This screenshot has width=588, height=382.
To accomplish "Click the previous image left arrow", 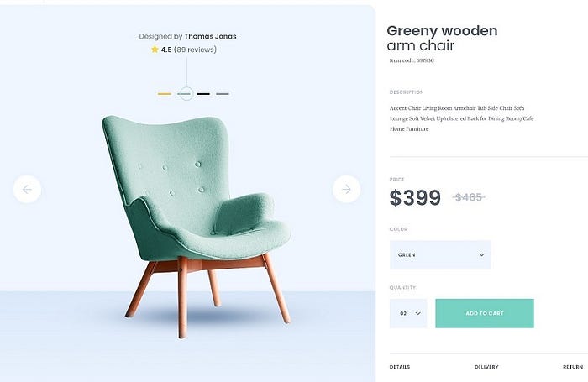I will point(27,189).
